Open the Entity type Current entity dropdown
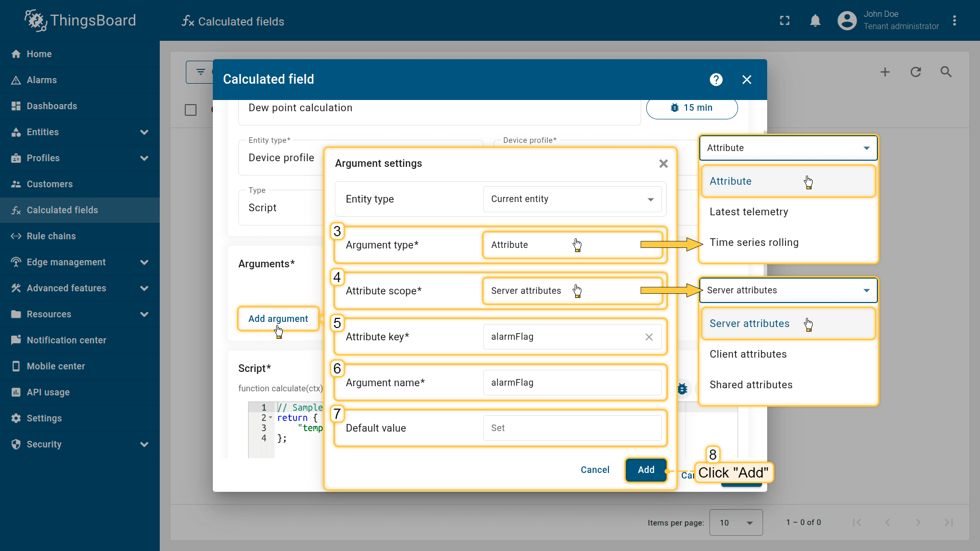Image resolution: width=980 pixels, height=551 pixels. (x=572, y=199)
